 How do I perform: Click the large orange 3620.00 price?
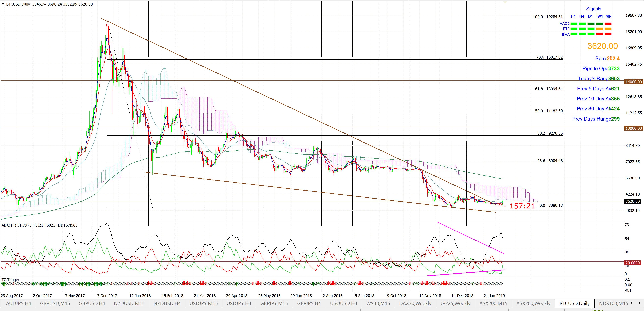click(603, 46)
